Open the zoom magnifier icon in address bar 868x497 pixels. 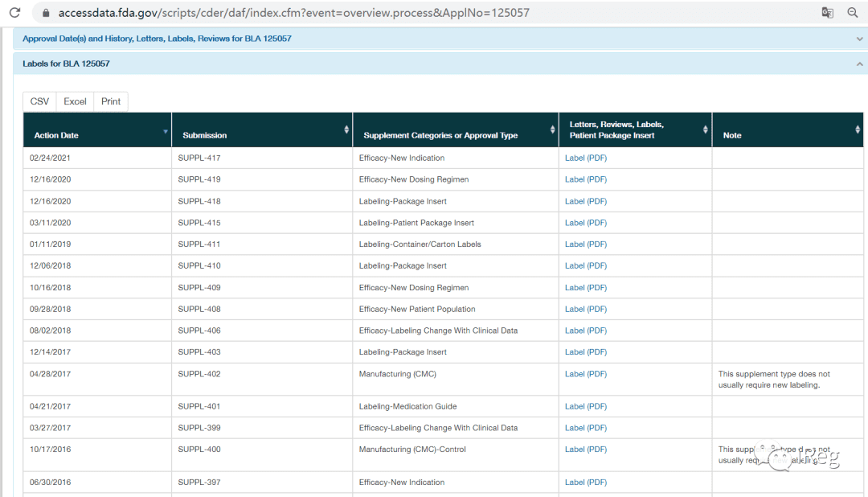coord(853,12)
